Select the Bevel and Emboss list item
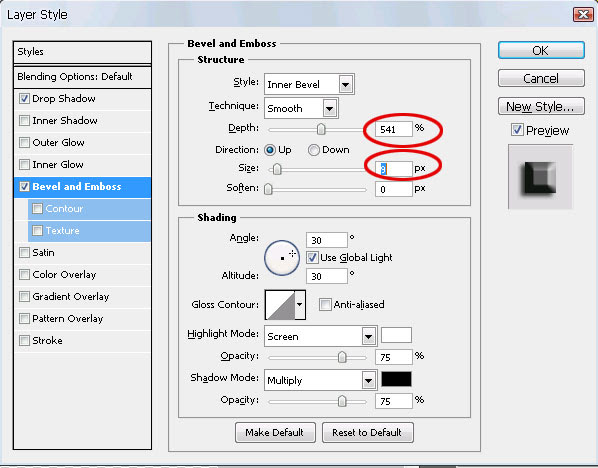598x468 pixels. [x=82, y=187]
